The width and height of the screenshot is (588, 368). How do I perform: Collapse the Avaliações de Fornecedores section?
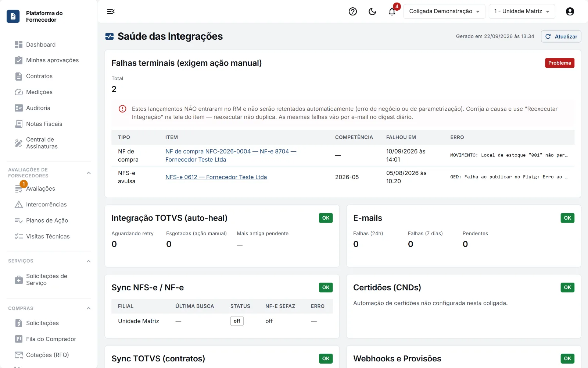(89, 173)
